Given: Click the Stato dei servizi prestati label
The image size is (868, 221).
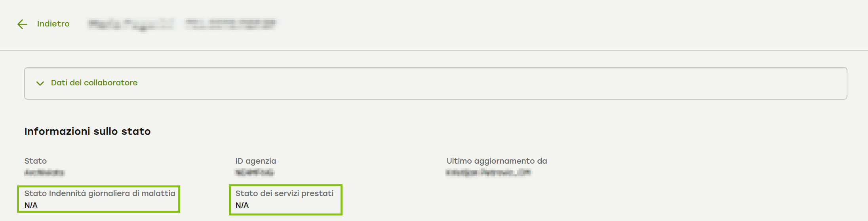Looking at the screenshot, I should pos(284,193).
